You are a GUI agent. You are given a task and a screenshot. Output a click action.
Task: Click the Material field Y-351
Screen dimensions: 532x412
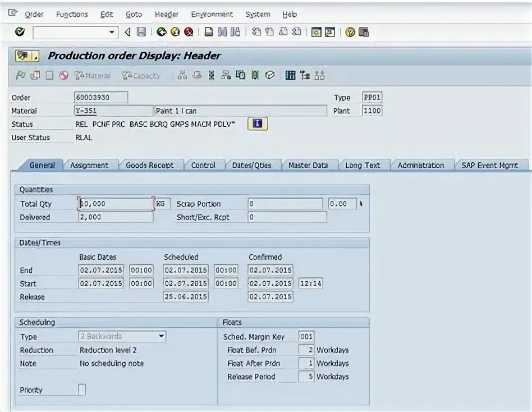tap(113, 111)
